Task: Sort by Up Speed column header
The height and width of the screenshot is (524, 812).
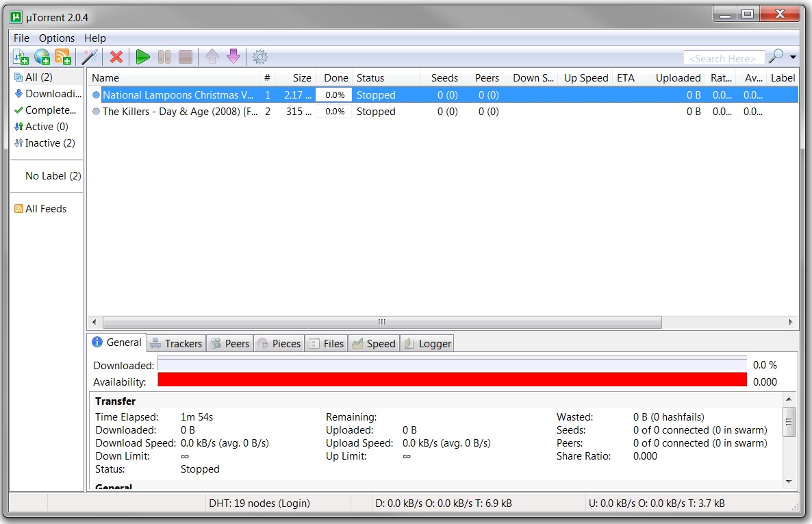Action: 585,78
